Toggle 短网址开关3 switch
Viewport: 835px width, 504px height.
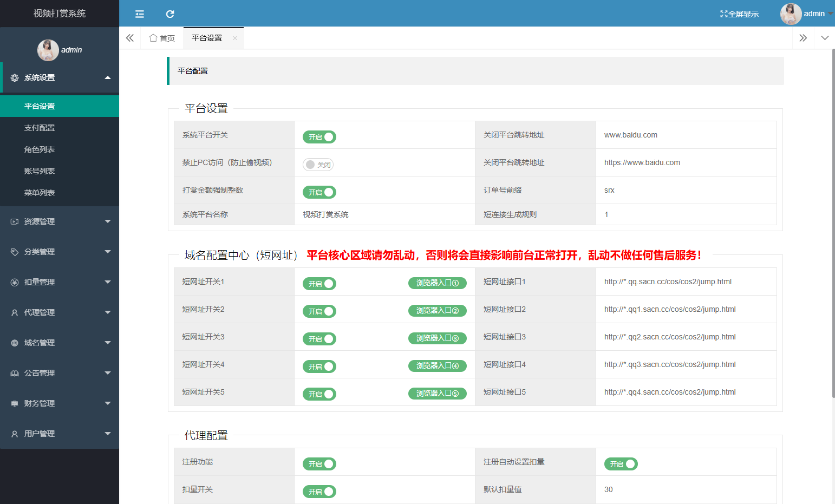[x=319, y=339]
